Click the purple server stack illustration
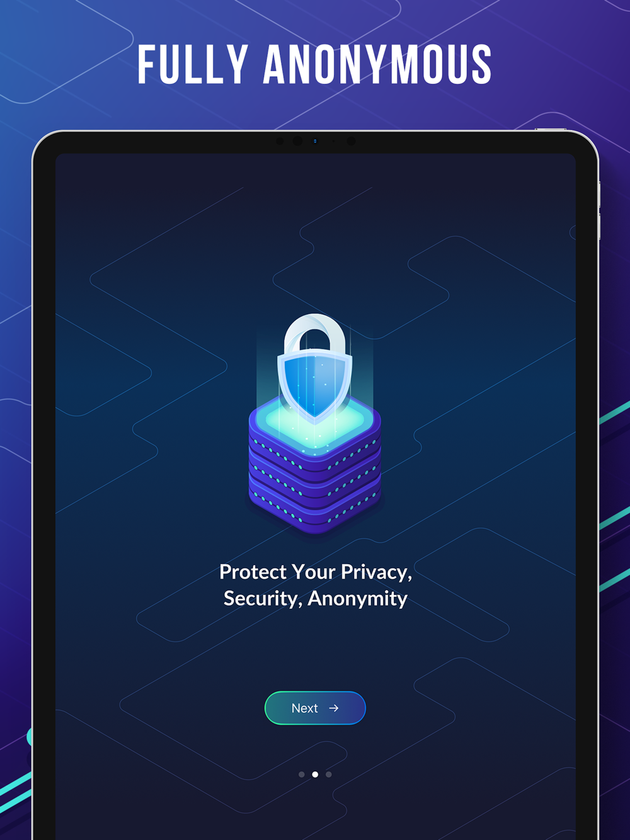The width and height of the screenshot is (630, 840). (x=315, y=466)
